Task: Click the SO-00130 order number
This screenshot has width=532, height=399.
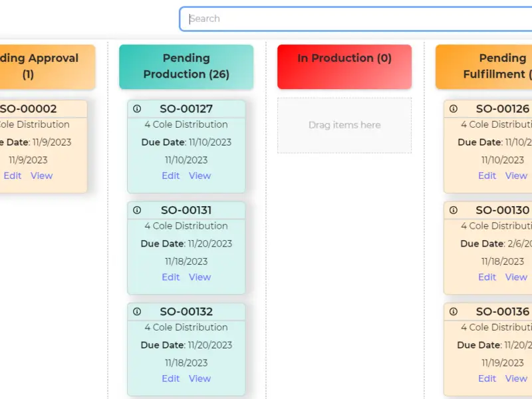Action: [503, 210]
